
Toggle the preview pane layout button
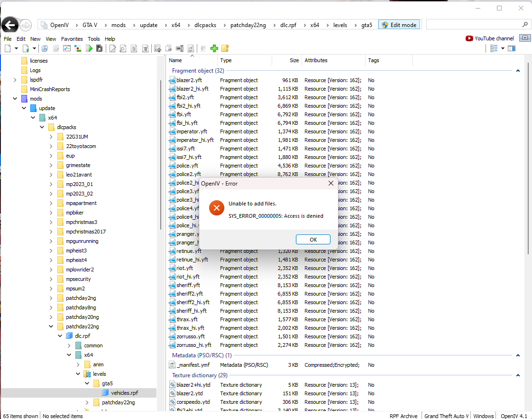pyautogui.click(x=512, y=48)
